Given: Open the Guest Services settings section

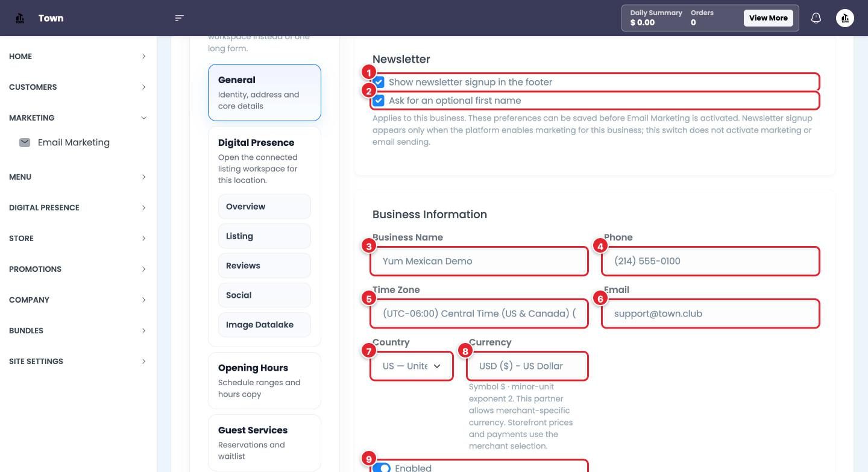Looking at the screenshot, I should tap(265, 442).
